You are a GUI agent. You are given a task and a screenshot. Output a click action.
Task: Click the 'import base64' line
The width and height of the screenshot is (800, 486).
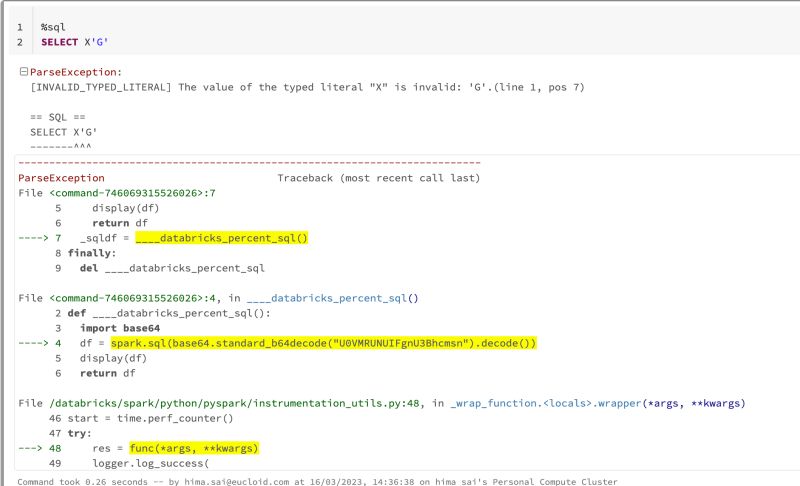click(120, 328)
